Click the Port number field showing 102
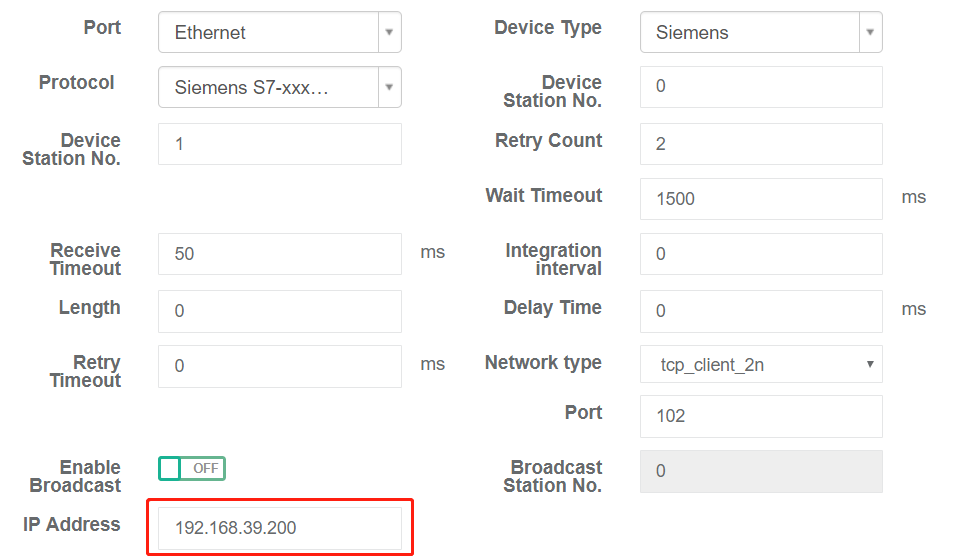The height and width of the screenshot is (557, 974). (x=760, y=416)
